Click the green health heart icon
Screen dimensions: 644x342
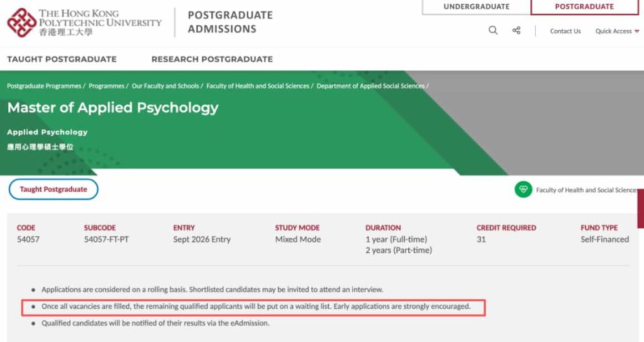(x=523, y=189)
